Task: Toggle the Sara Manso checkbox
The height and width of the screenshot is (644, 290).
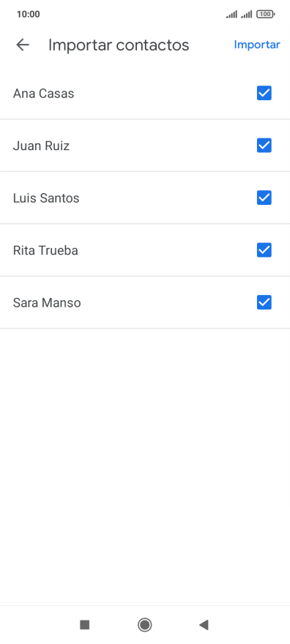Action: coord(264,303)
